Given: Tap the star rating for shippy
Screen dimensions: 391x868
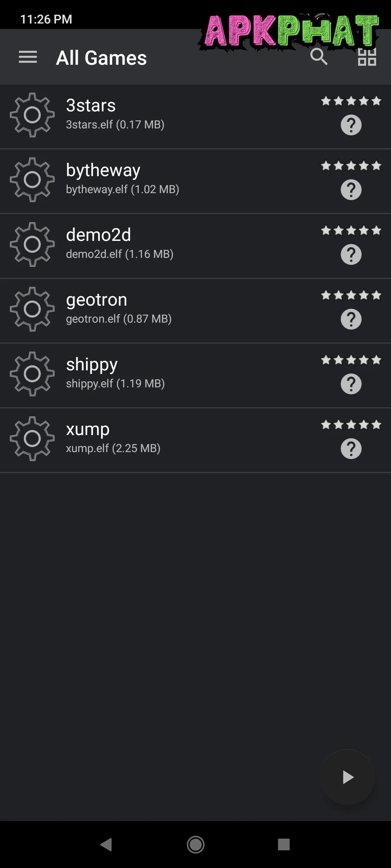Looking at the screenshot, I should click(x=351, y=360).
